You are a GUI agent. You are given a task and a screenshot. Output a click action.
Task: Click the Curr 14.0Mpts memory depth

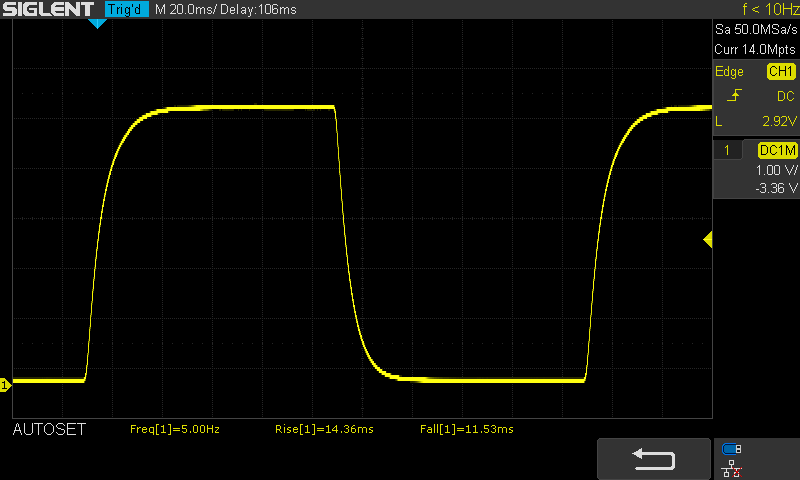755,49
